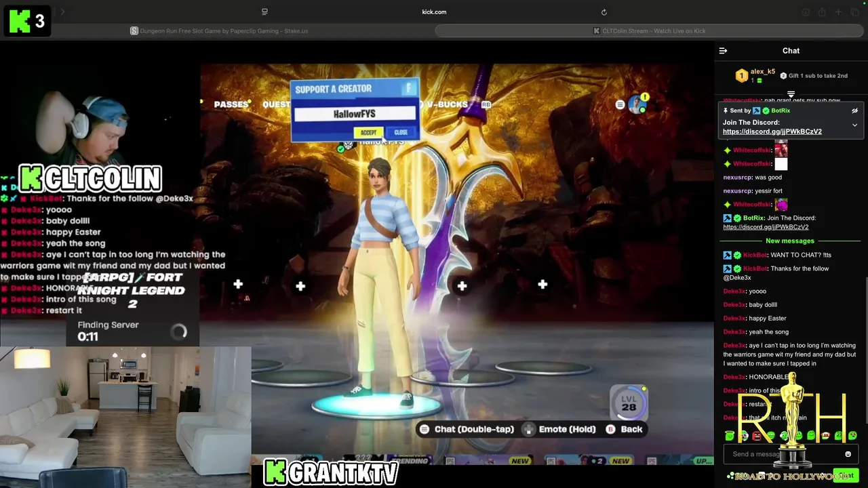Click the Kick logo in top-left corner
Viewport: 868px width, 488px height.
click(20, 21)
